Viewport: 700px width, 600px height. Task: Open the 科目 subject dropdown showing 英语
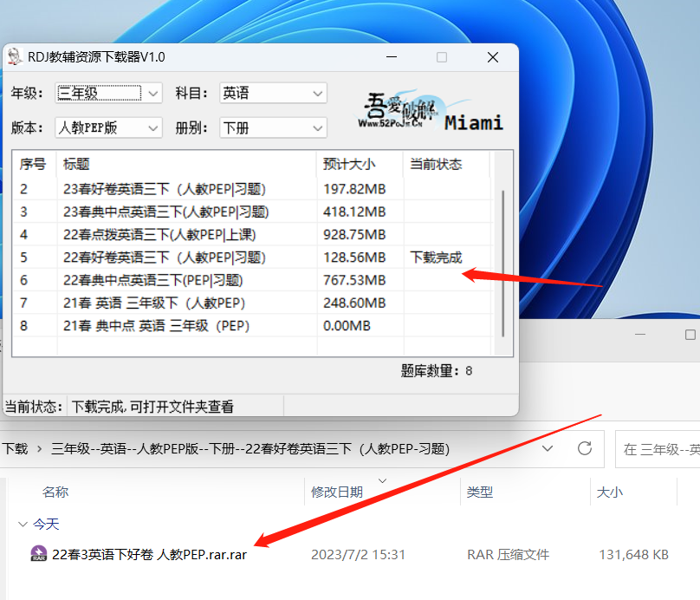point(273,93)
